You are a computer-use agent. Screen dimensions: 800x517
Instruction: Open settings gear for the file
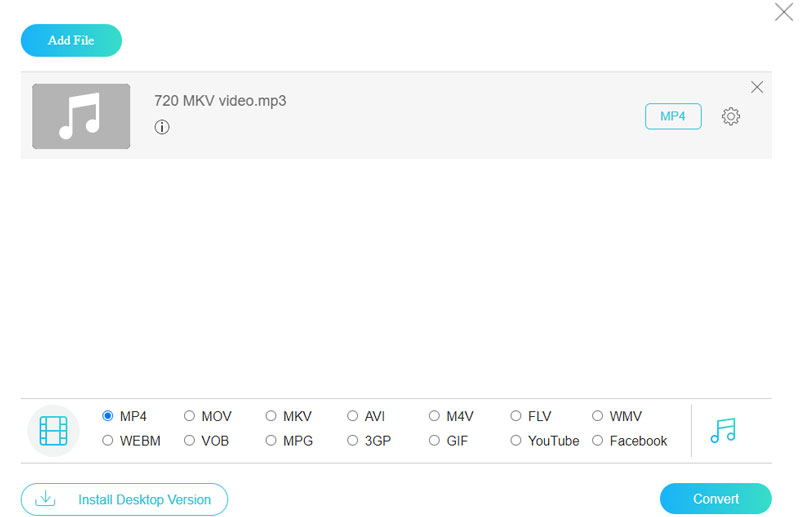click(731, 117)
